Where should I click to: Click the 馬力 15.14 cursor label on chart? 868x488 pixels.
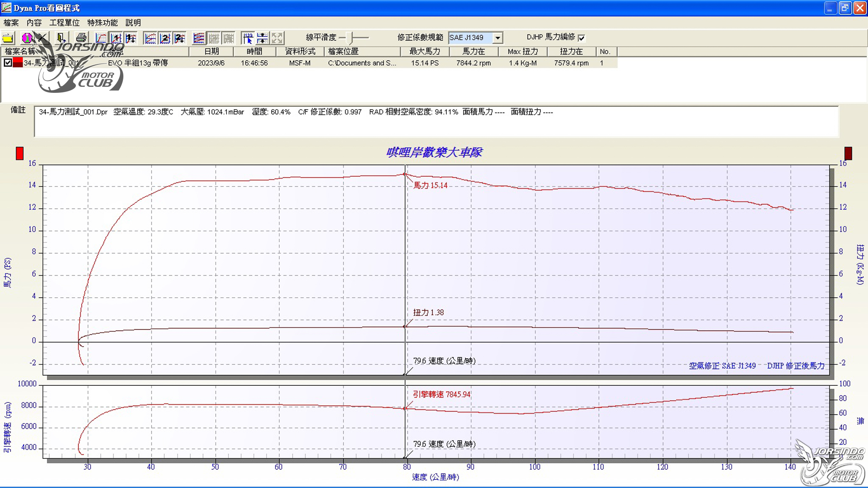pos(430,185)
